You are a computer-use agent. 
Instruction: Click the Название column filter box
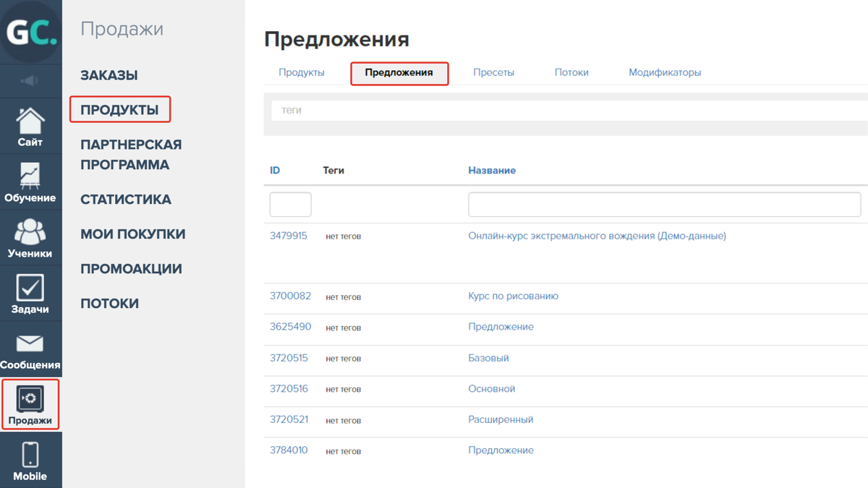[665, 205]
